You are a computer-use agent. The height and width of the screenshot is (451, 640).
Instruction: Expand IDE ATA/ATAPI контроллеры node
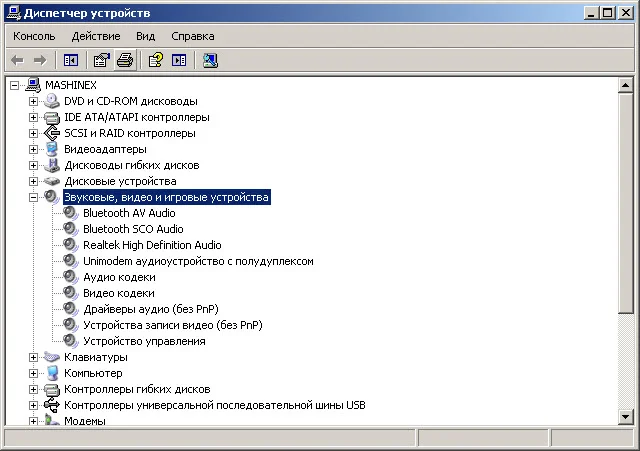33,118
